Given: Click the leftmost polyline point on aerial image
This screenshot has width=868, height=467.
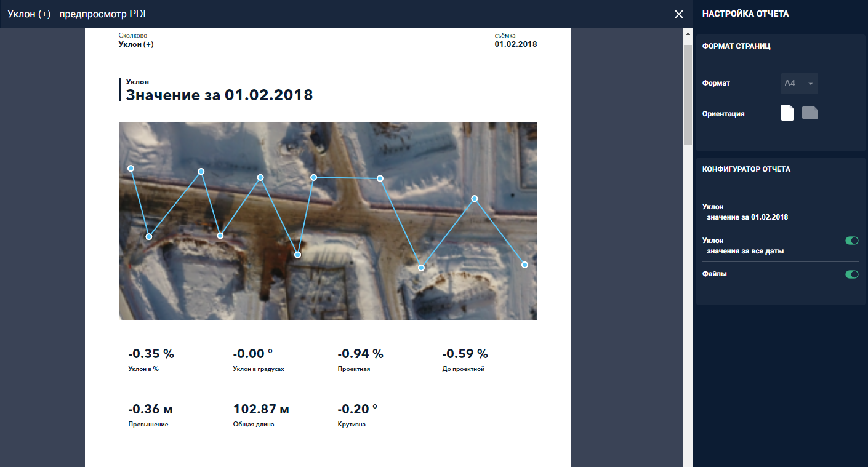Looking at the screenshot, I should point(131,168).
